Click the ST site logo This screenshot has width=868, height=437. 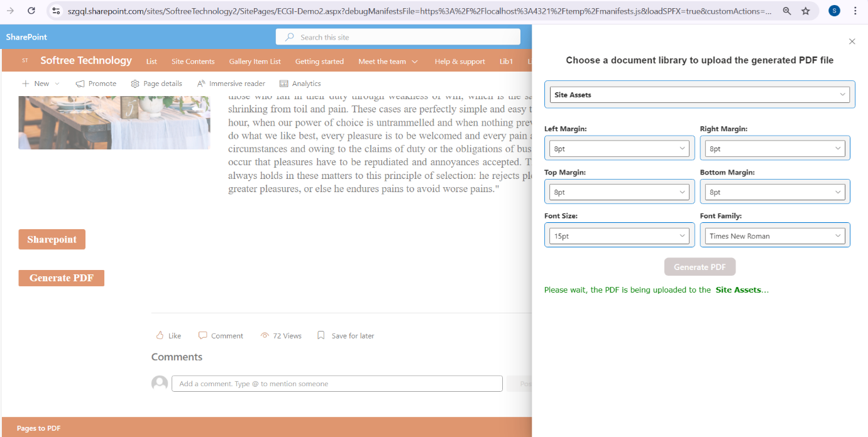coord(25,61)
